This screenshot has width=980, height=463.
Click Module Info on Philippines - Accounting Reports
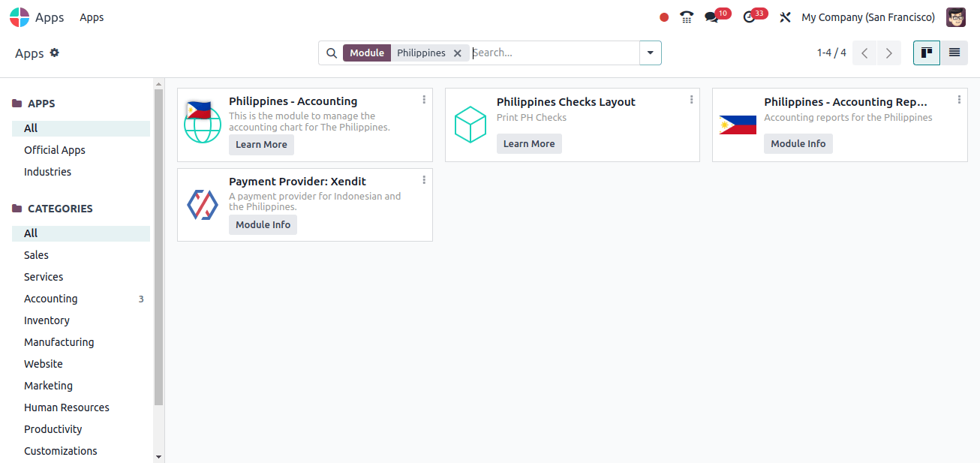click(x=798, y=144)
